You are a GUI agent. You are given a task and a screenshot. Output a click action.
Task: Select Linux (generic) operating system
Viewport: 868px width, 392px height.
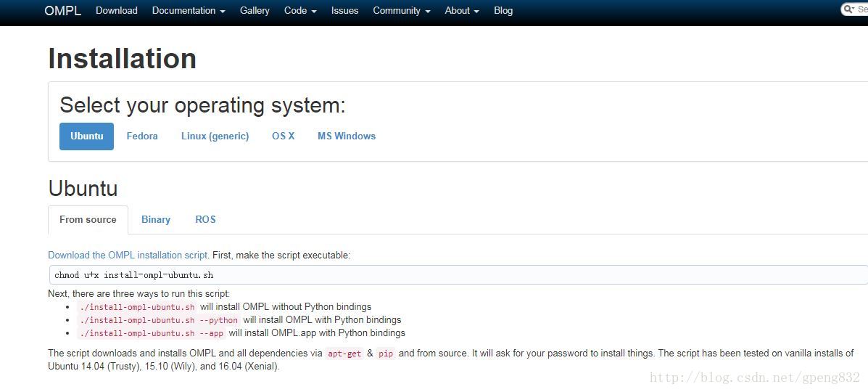215,136
